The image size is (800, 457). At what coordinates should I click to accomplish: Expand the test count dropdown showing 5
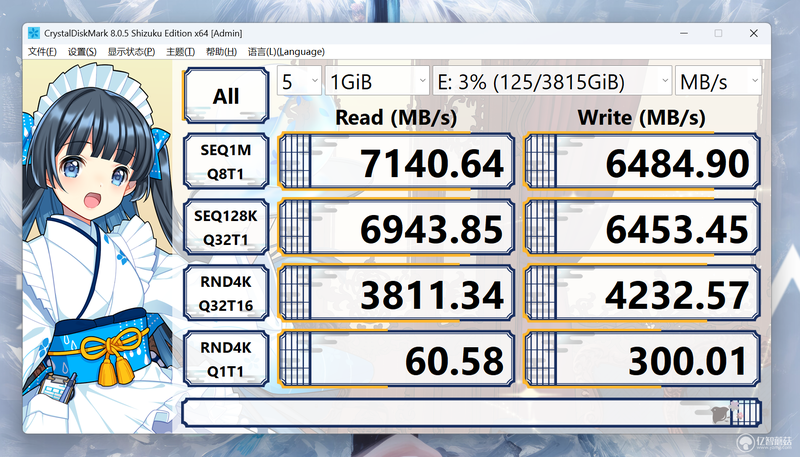(x=299, y=81)
